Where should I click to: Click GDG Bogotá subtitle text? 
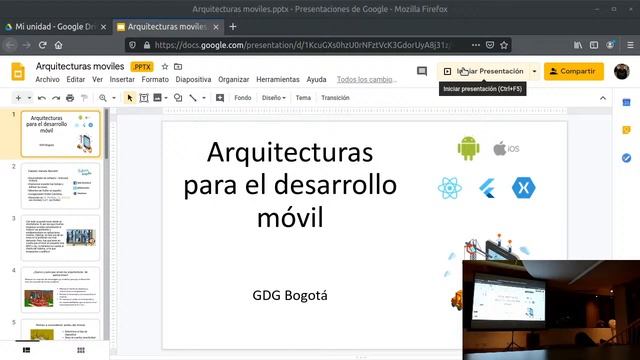click(x=290, y=295)
